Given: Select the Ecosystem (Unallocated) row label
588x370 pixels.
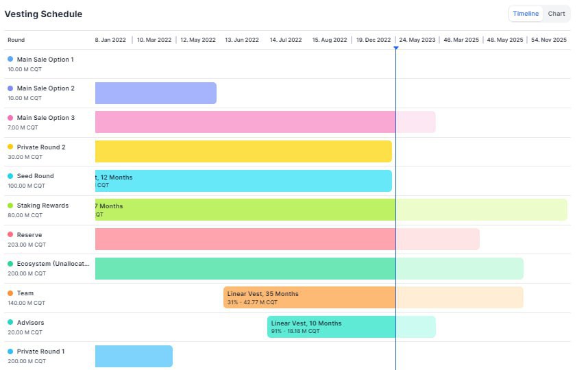Looking at the screenshot, I should (x=53, y=264).
